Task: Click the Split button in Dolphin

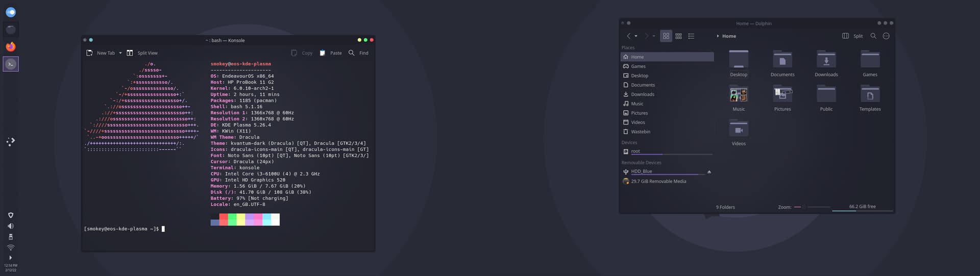Action: [x=852, y=36]
